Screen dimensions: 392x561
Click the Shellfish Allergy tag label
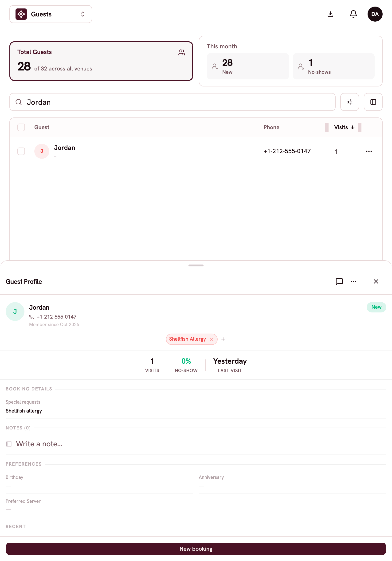[187, 339]
